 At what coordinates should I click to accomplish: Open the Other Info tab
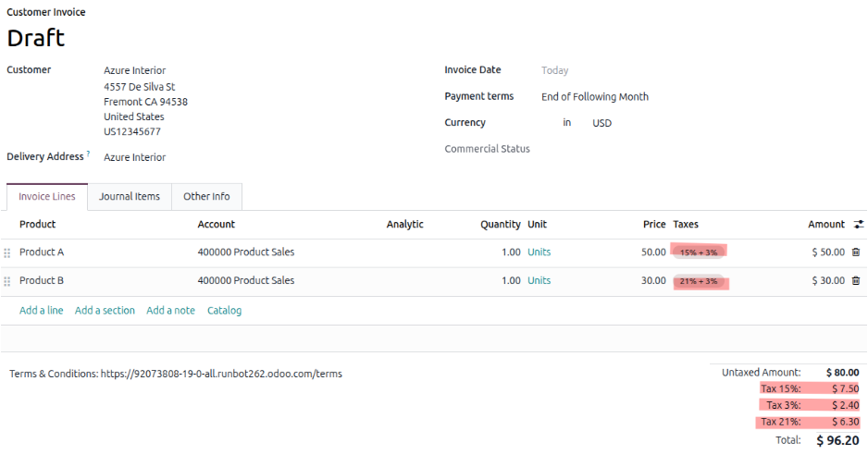(206, 196)
